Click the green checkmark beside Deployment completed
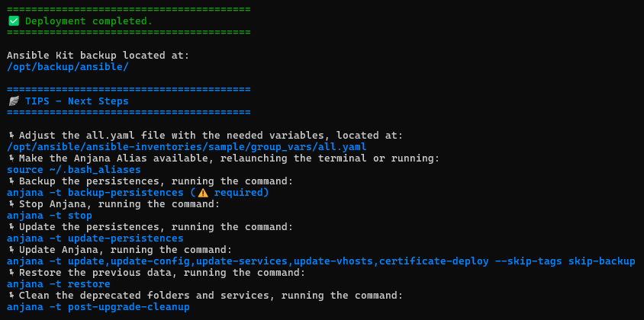This screenshot has width=644, height=320. 13,21
